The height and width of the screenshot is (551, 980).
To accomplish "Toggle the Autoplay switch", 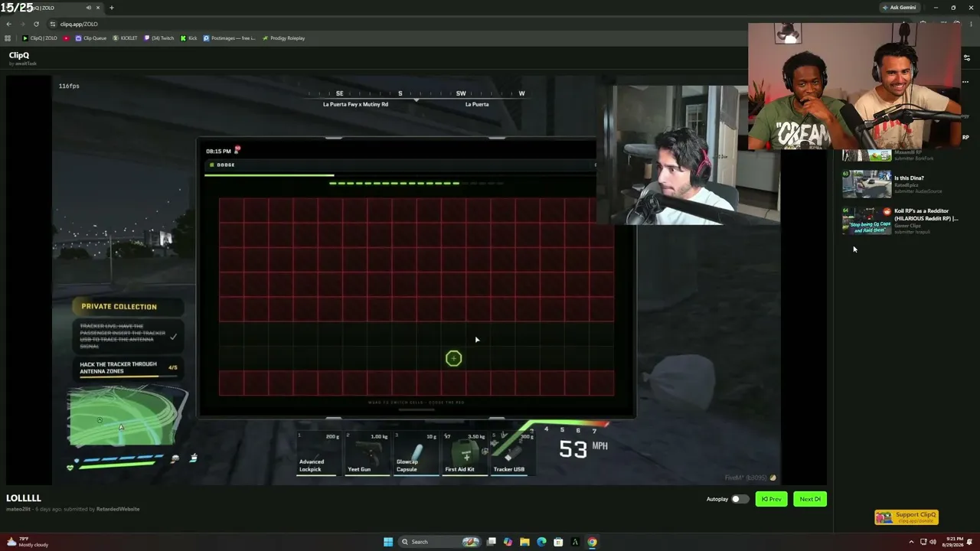I will point(740,499).
